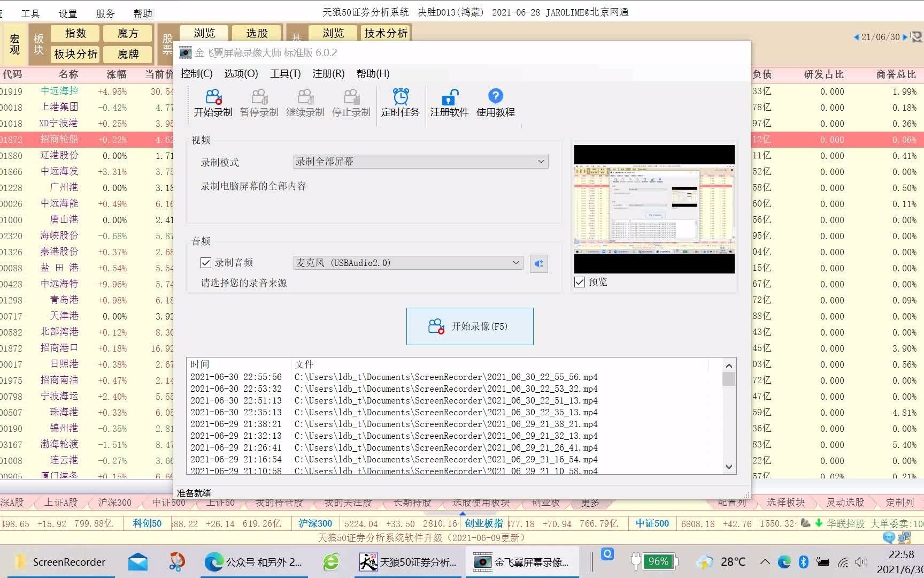Image resolution: width=924 pixels, height=578 pixels.
Task: Open the 控制(C) menu
Action: [196, 73]
